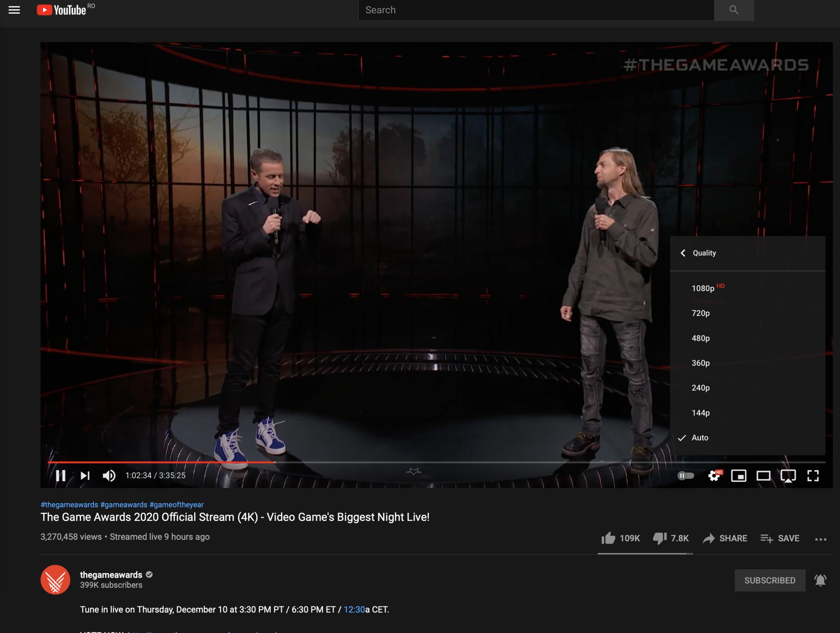Open the SAVE to playlist menu
This screenshot has width=840, height=633.
[x=780, y=538]
